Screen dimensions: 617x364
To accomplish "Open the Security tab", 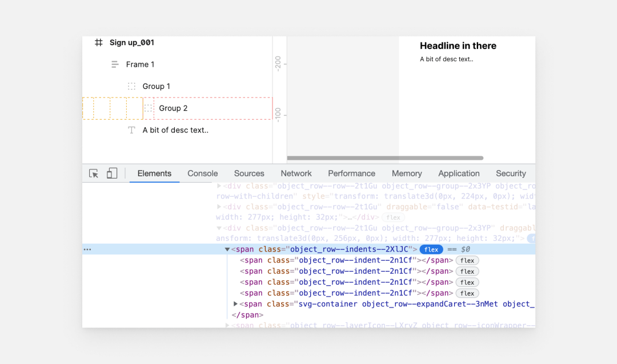I will point(511,173).
